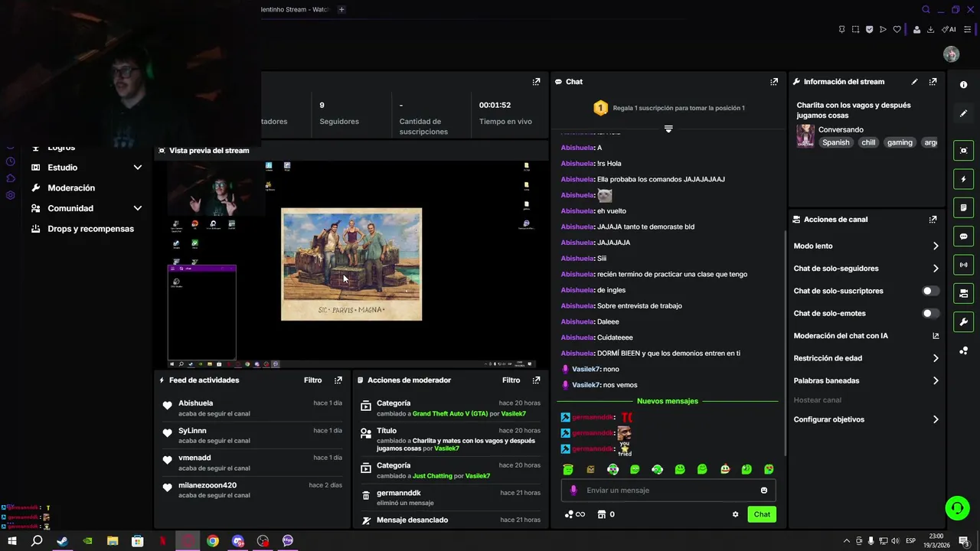Screen dimensions: 980x551
Task: Open Netflix from the taskbar
Action: (162, 541)
